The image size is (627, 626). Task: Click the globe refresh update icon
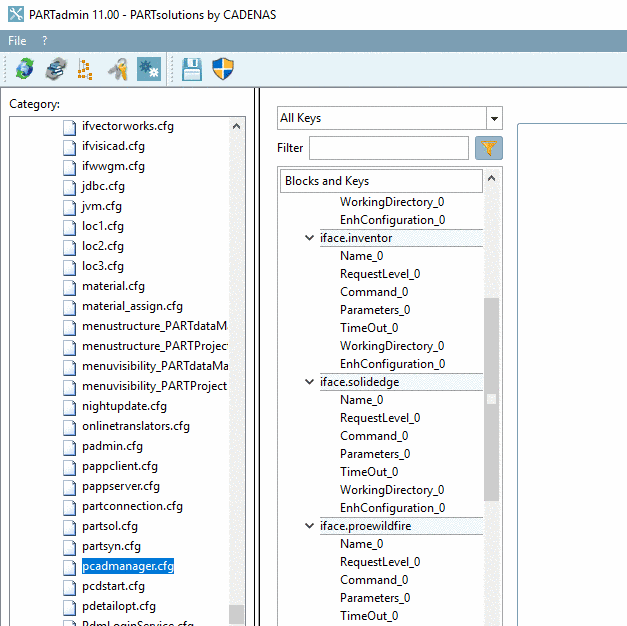[x=24, y=69]
